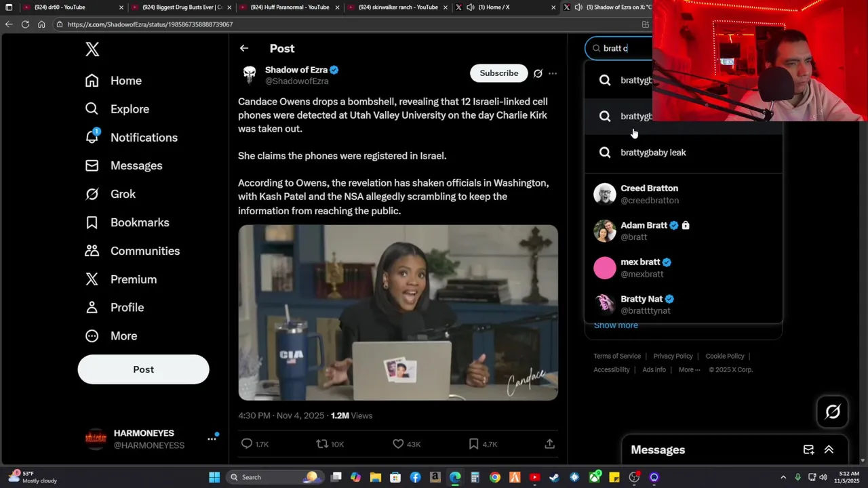Bookmark the post showing 4.7K

tap(473, 444)
